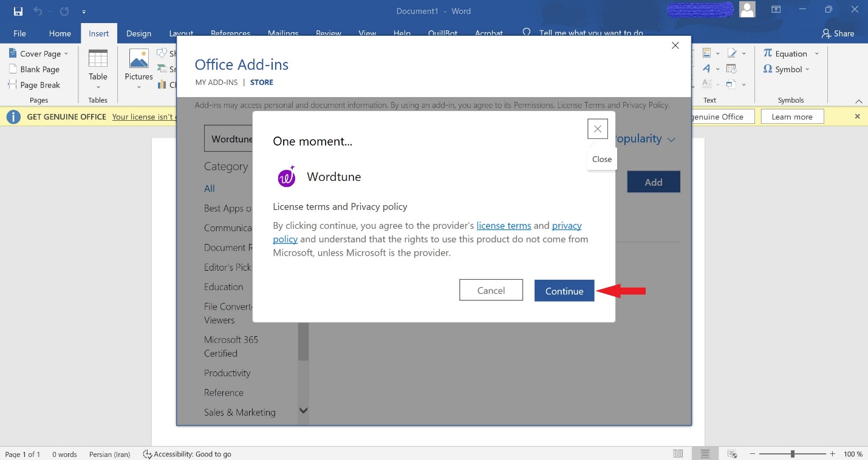Click Continue to accept terms

coord(564,291)
